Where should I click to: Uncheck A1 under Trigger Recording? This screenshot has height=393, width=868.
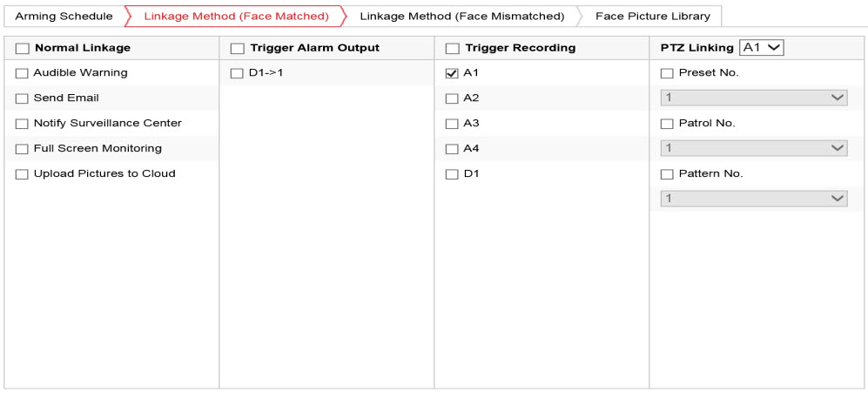[x=452, y=74]
